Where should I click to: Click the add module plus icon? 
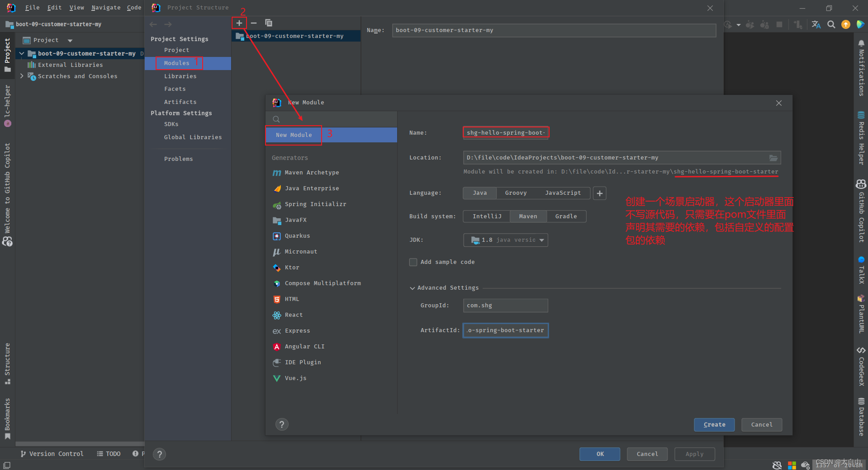point(239,23)
